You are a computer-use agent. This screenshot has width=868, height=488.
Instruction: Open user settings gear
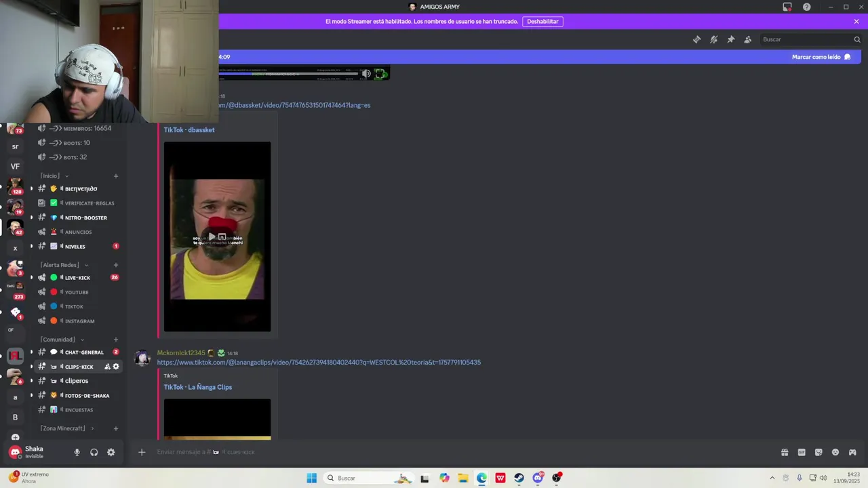pos(111,452)
